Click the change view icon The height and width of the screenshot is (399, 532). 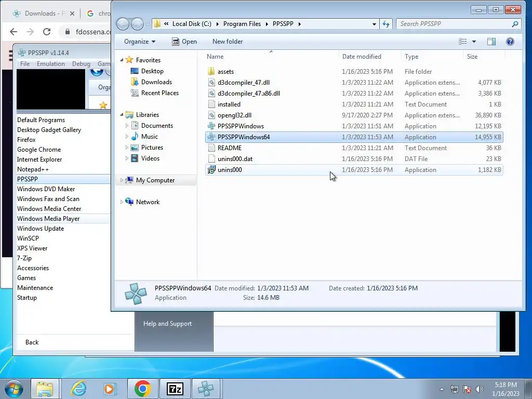463,42
